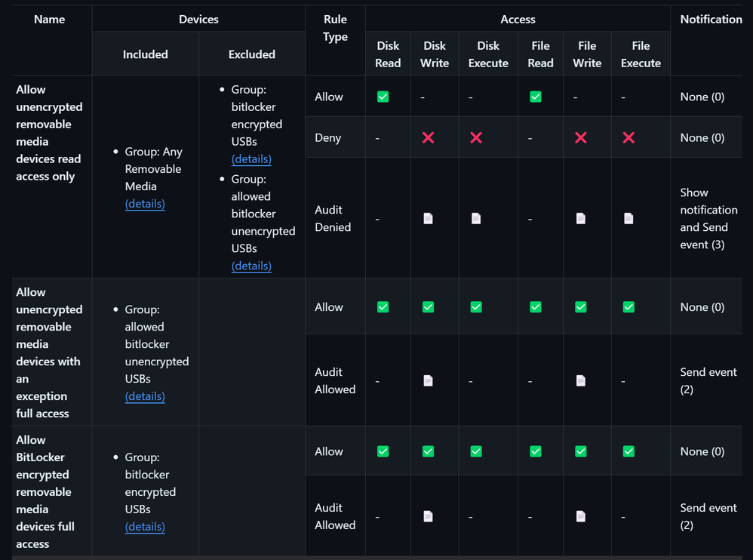
Task: Select policy name ending 'with an exception full access'
Action: click(x=49, y=352)
